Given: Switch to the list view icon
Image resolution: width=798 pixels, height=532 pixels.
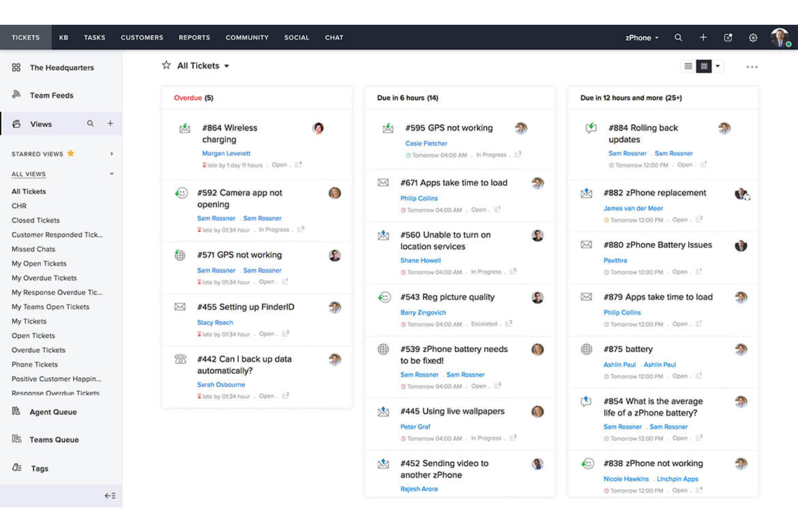Looking at the screenshot, I should 688,66.
